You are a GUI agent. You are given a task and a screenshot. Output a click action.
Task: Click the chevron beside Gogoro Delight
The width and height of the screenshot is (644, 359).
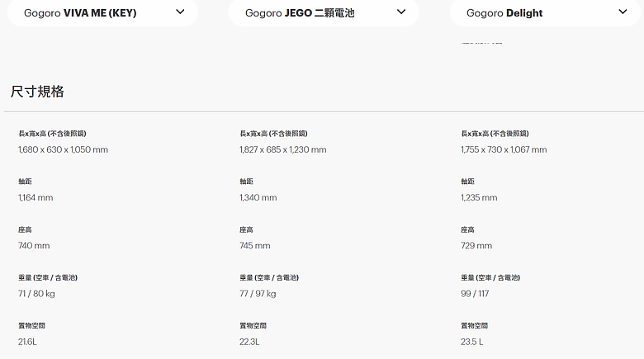coord(623,12)
